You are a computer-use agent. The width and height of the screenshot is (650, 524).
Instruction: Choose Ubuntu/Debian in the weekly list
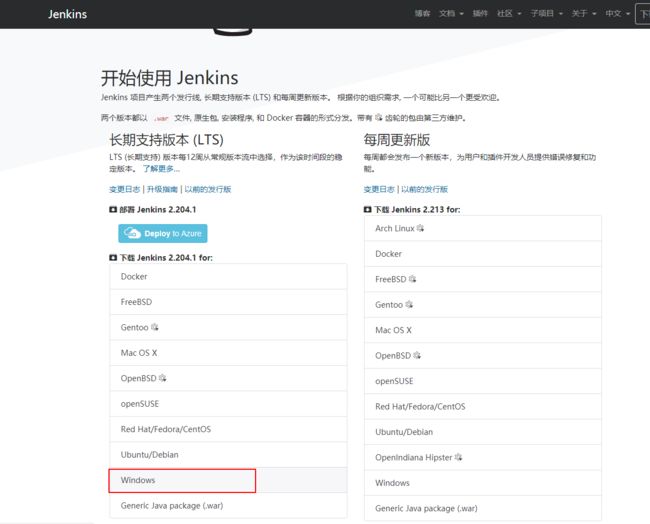[483, 432]
